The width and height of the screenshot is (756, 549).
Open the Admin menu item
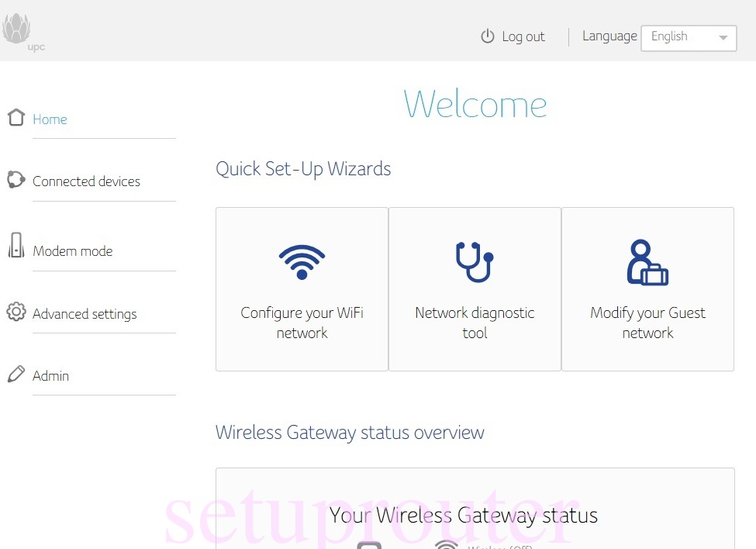[x=51, y=376]
